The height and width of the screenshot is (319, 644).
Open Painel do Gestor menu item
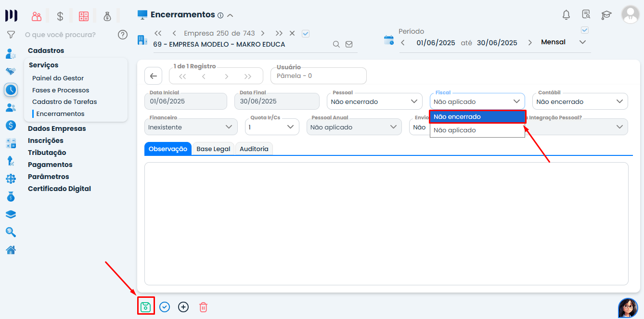(58, 78)
